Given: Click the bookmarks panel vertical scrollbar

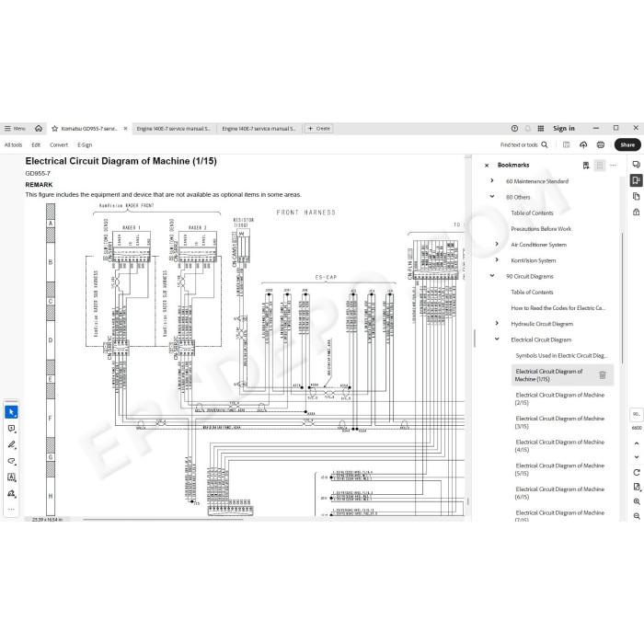Looking at the screenshot, I should [622, 298].
